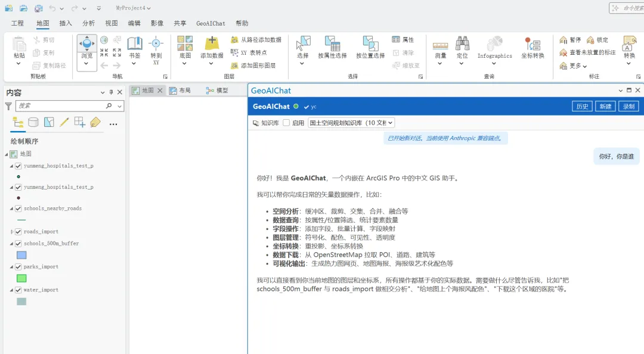This screenshot has height=354, width=644.
Task: Collapse the schools_500m_buffer layer
Action: 11,244
